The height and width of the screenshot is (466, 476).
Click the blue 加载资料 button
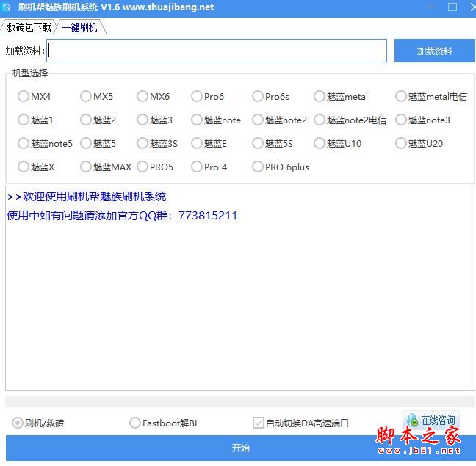pos(434,51)
